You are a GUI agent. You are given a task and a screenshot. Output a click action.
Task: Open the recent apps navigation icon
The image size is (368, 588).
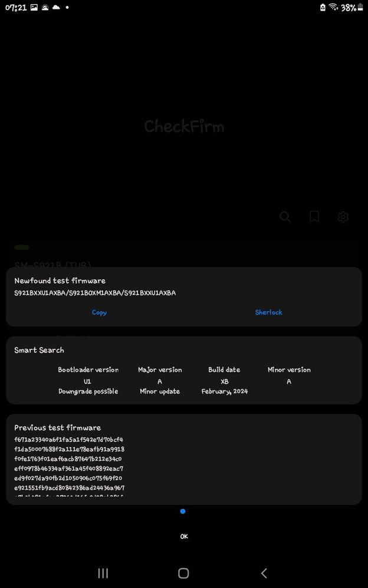[x=103, y=573]
